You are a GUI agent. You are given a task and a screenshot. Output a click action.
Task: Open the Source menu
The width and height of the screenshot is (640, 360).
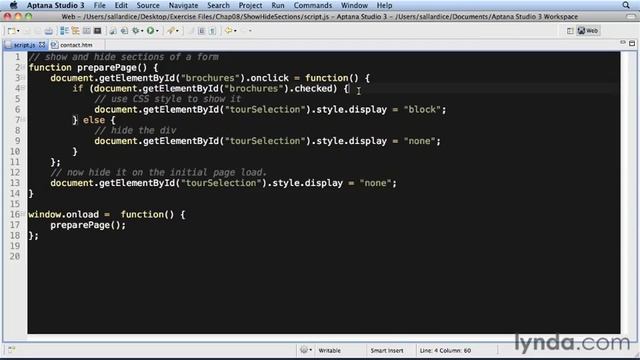pos(148,5)
